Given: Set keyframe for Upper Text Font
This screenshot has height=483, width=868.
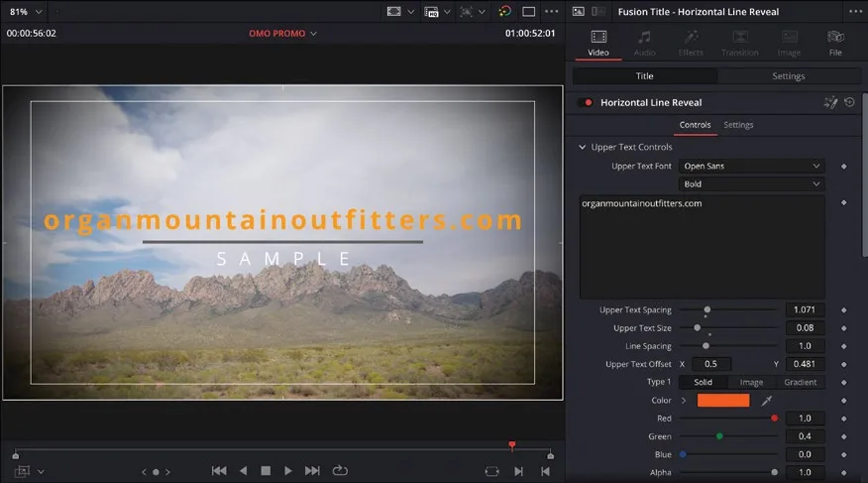Looking at the screenshot, I should point(843,167).
